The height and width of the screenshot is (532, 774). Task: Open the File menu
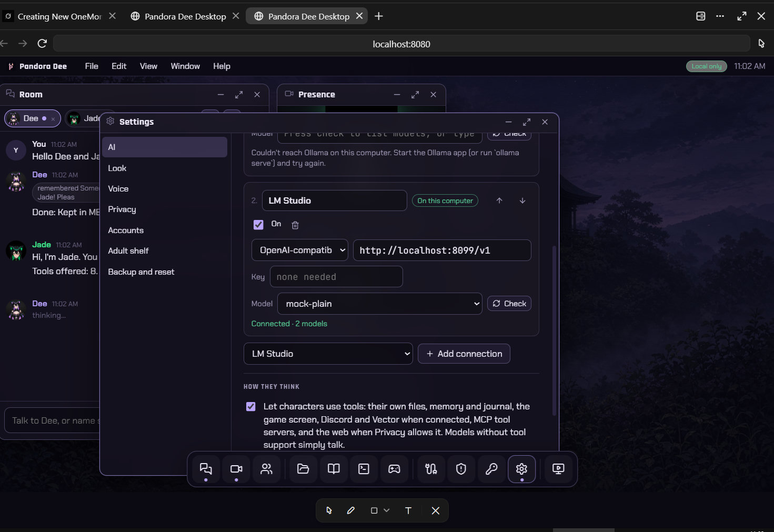point(92,66)
